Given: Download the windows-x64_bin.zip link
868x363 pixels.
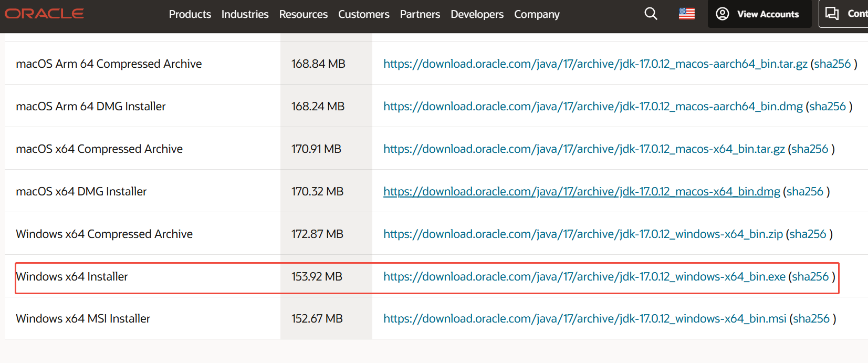Looking at the screenshot, I should 583,234.
